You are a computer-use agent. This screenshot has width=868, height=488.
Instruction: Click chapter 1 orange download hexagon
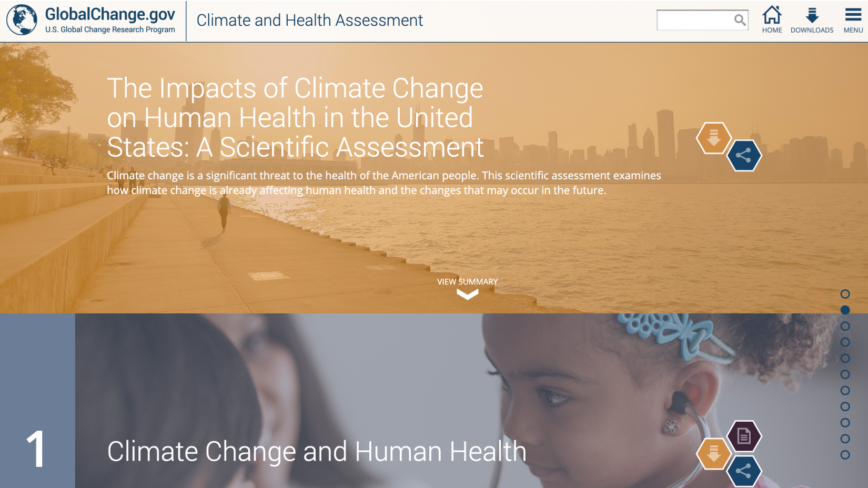click(714, 453)
